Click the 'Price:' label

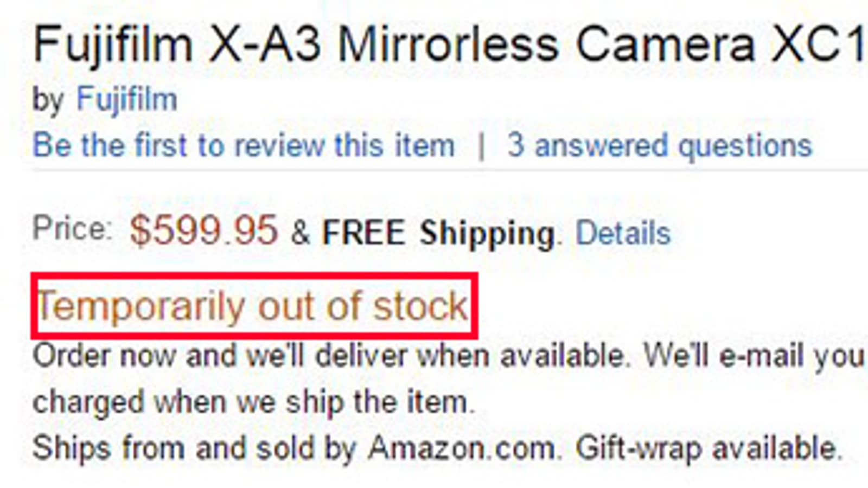click(x=72, y=229)
